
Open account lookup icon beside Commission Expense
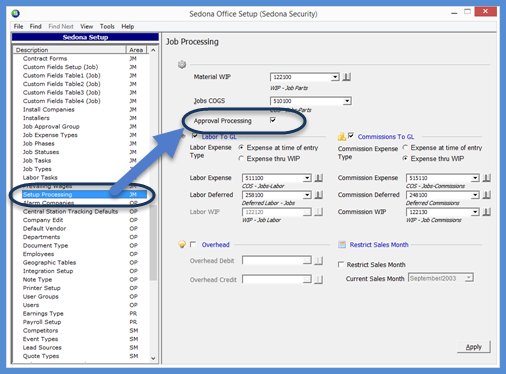[x=487, y=178]
